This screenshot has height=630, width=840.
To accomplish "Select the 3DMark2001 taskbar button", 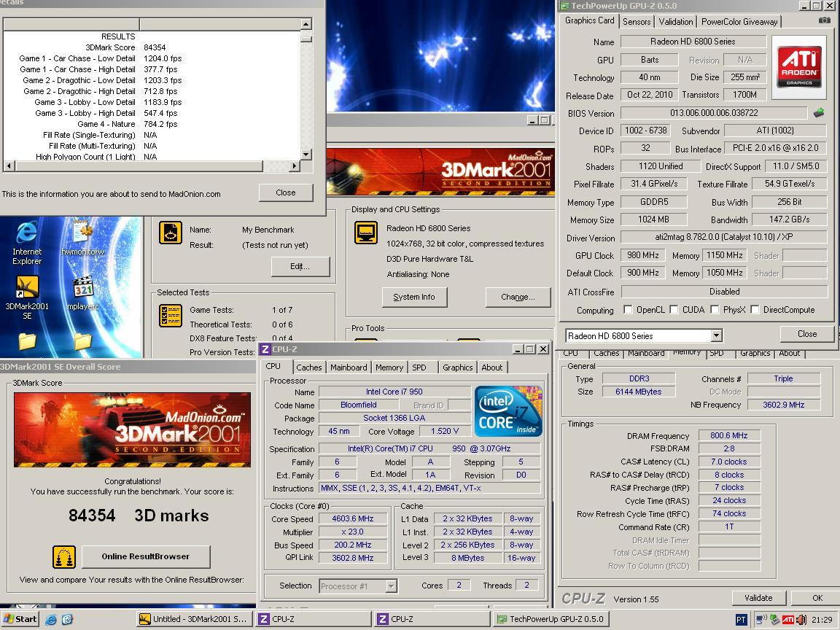I will (195, 619).
